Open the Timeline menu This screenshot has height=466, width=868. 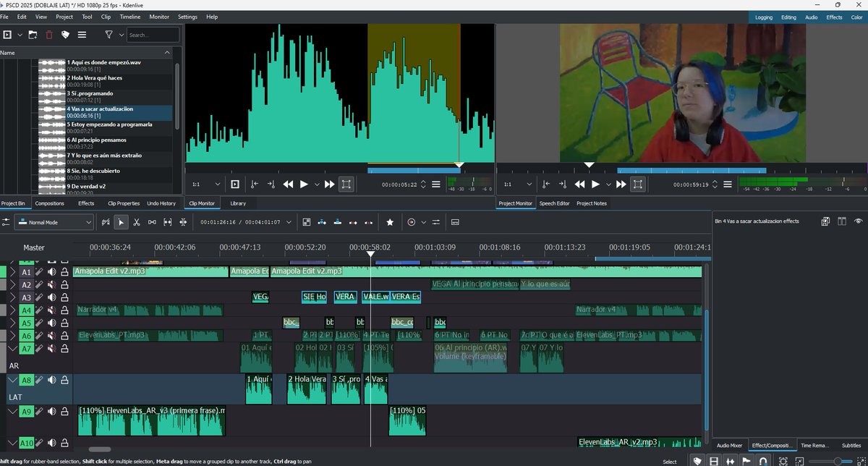click(x=130, y=17)
